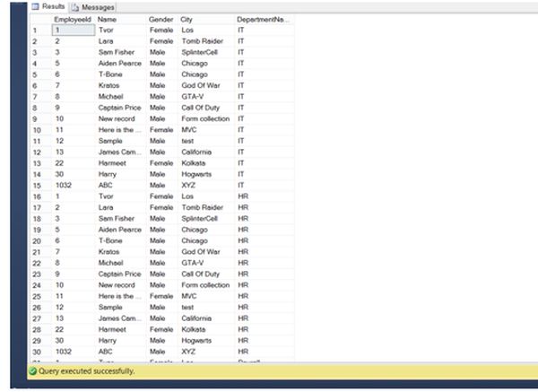Click 'Query executed successfully.' status text
Image resolution: width=538 pixels, height=392 pixels.
click(x=86, y=371)
